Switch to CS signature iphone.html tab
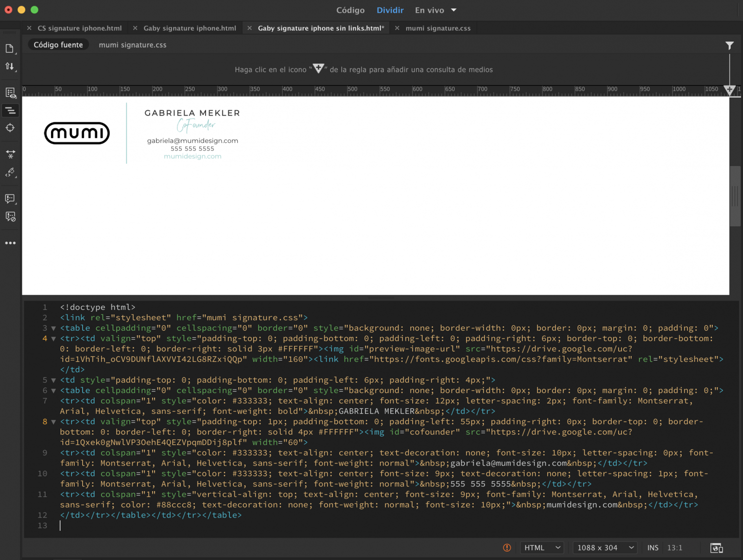743x560 pixels. coord(80,28)
